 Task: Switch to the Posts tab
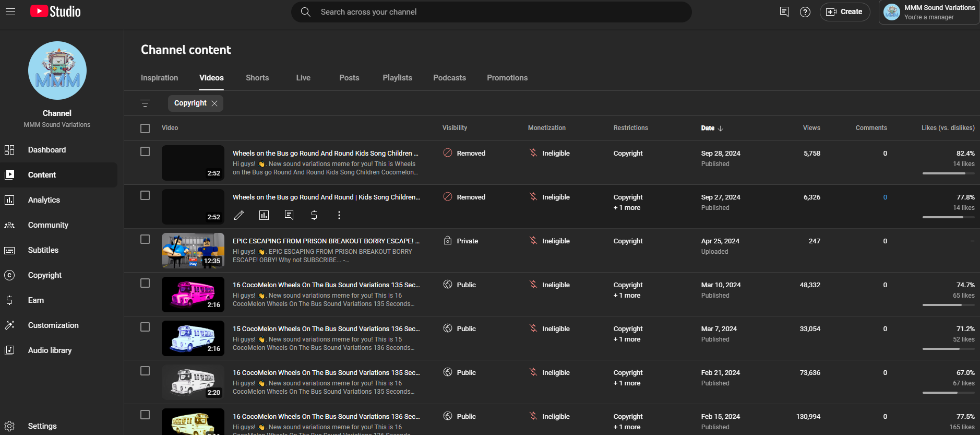349,78
